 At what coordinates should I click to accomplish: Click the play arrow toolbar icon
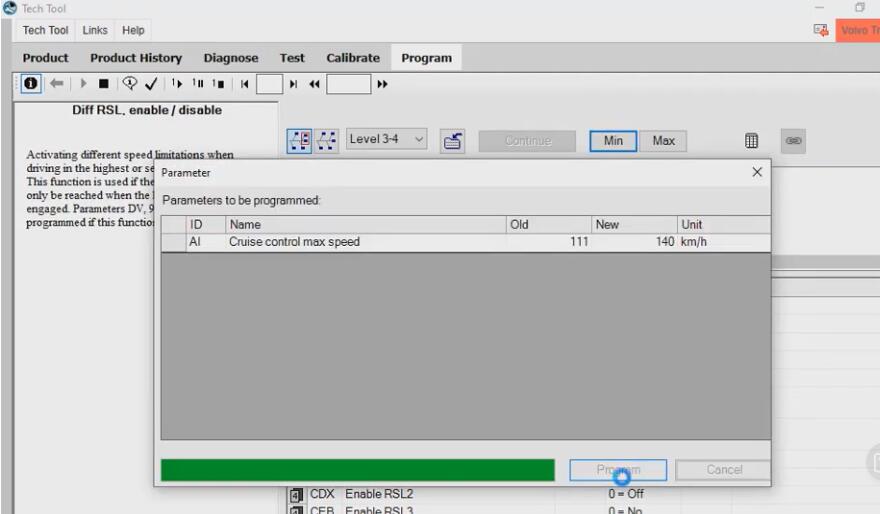point(83,84)
